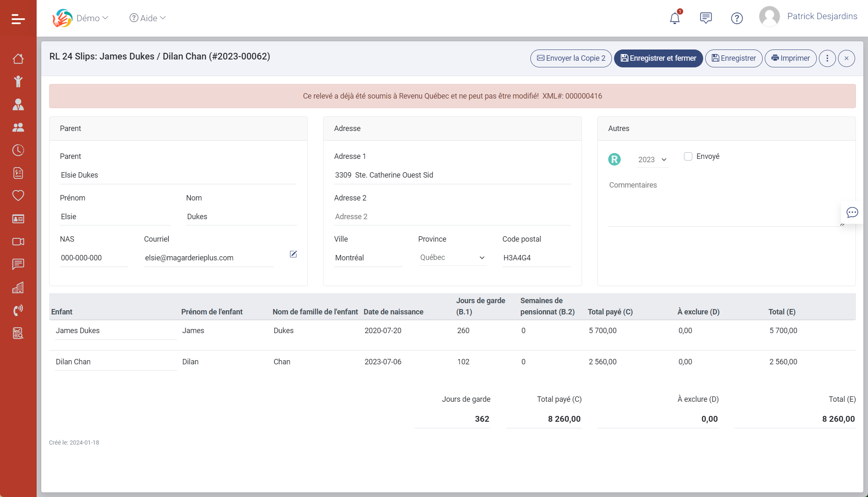Open the clock attendance icon in sidebar

18,150
